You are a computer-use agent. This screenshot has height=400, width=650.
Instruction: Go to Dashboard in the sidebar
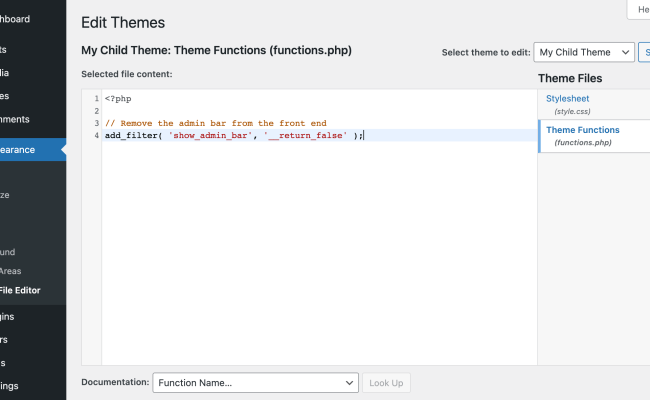(x=15, y=19)
